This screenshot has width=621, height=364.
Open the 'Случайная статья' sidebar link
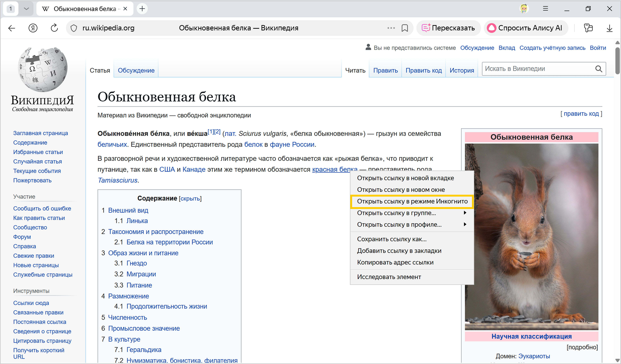coord(37,161)
